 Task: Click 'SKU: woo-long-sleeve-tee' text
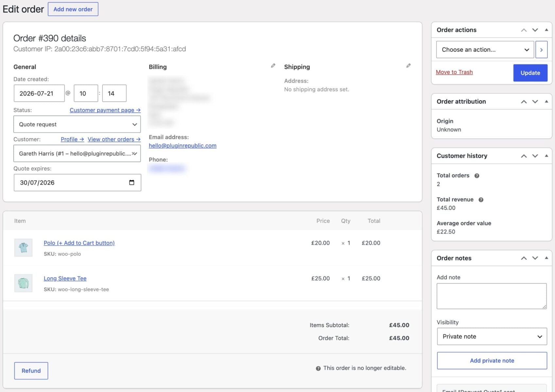point(76,289)
